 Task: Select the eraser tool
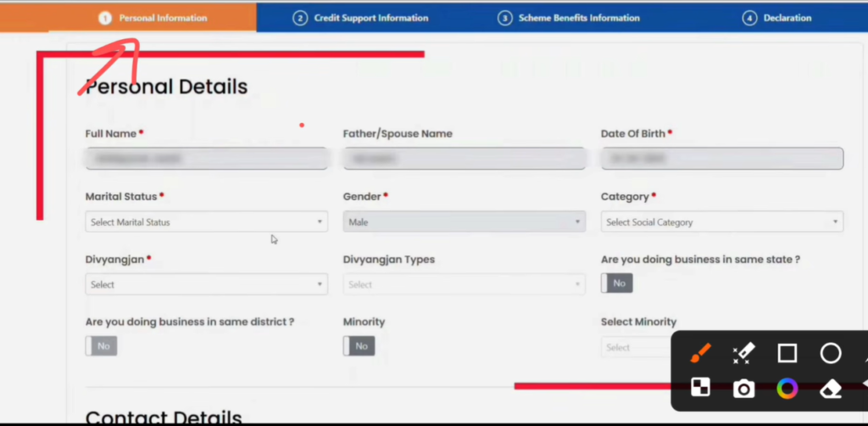tap(831, 390)
